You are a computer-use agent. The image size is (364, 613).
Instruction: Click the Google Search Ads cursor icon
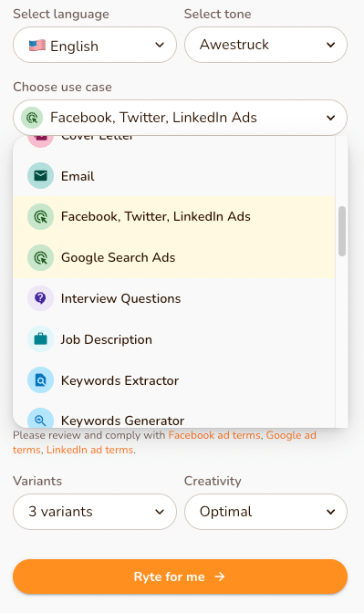coord(40,257)
